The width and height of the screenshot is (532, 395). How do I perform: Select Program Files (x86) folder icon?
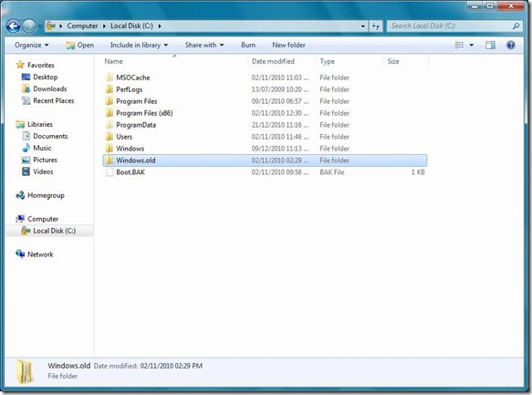click(110, 113)
